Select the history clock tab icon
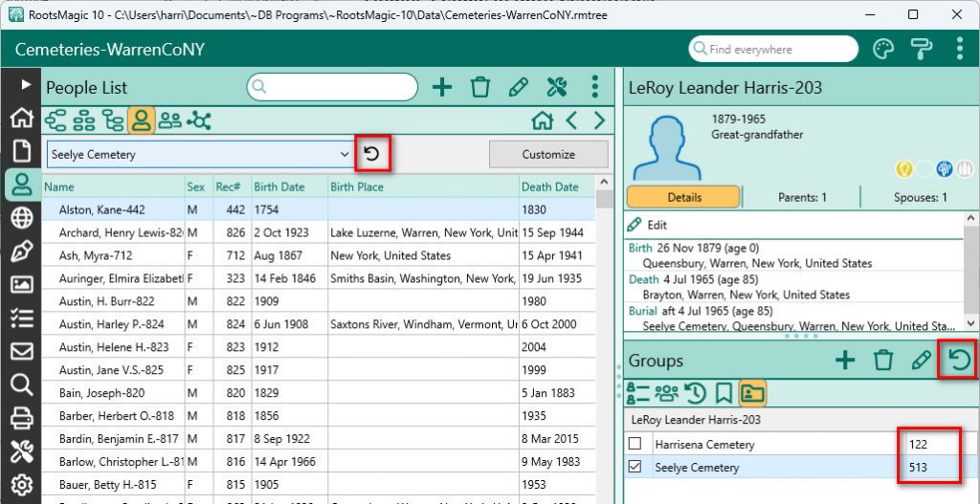Screen dimensions: 980x504 point(696,393)
